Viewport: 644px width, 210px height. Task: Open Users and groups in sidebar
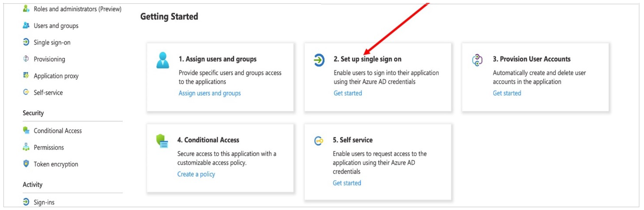click(x=56, y=26)
